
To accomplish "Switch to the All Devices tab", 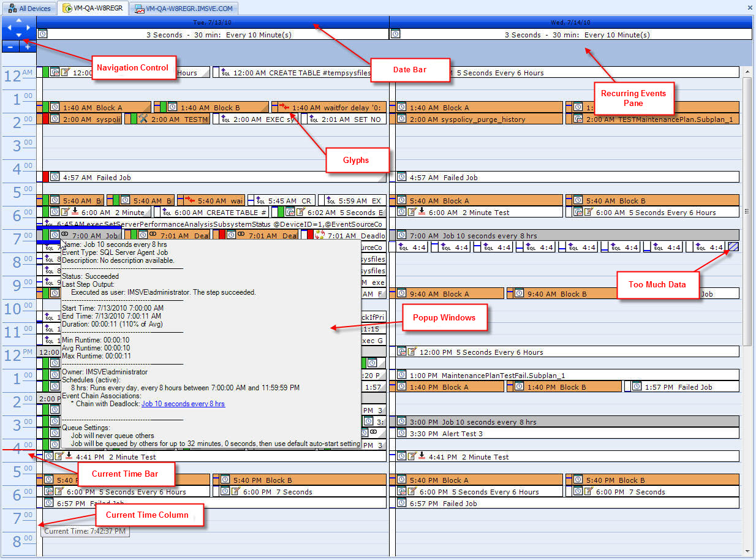I will coord(29,9).
